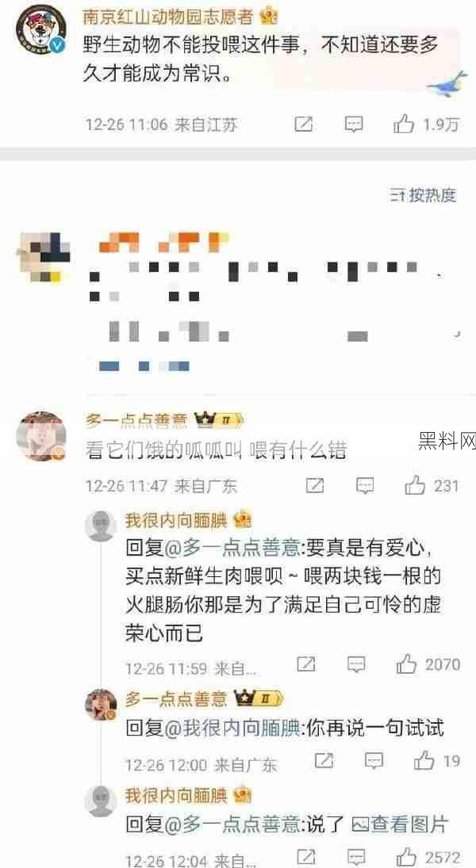476x868 pixels.
Task: Tap the repost icon on the main post
Action: [303, 124]
